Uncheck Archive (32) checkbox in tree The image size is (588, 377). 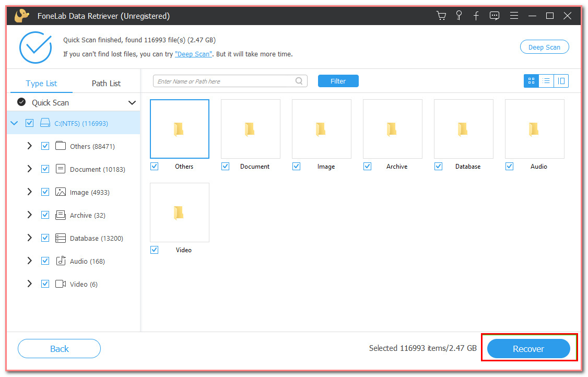pyautogui.click(x=45, y=215)
